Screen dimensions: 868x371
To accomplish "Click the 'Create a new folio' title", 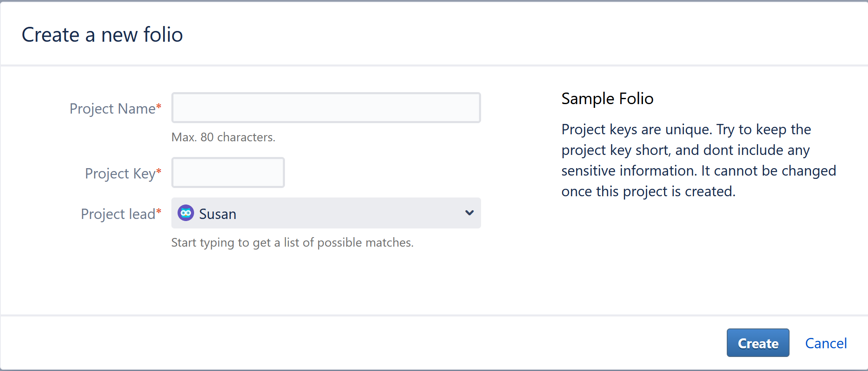I will [102, 35].
